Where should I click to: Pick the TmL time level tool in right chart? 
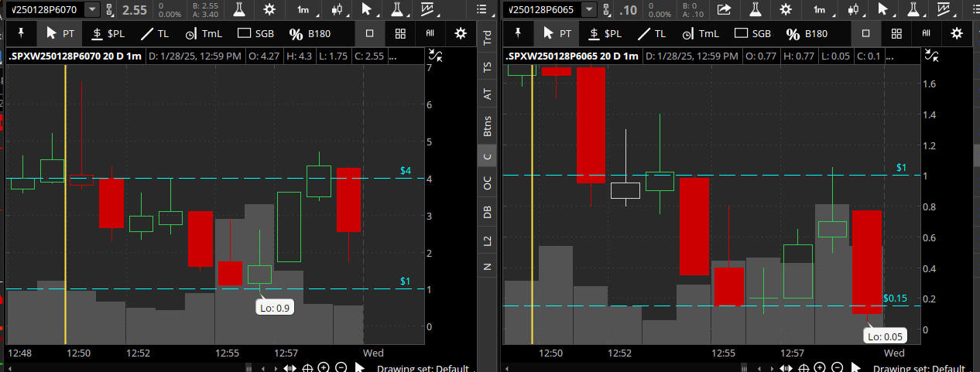(x=701, y=34)
